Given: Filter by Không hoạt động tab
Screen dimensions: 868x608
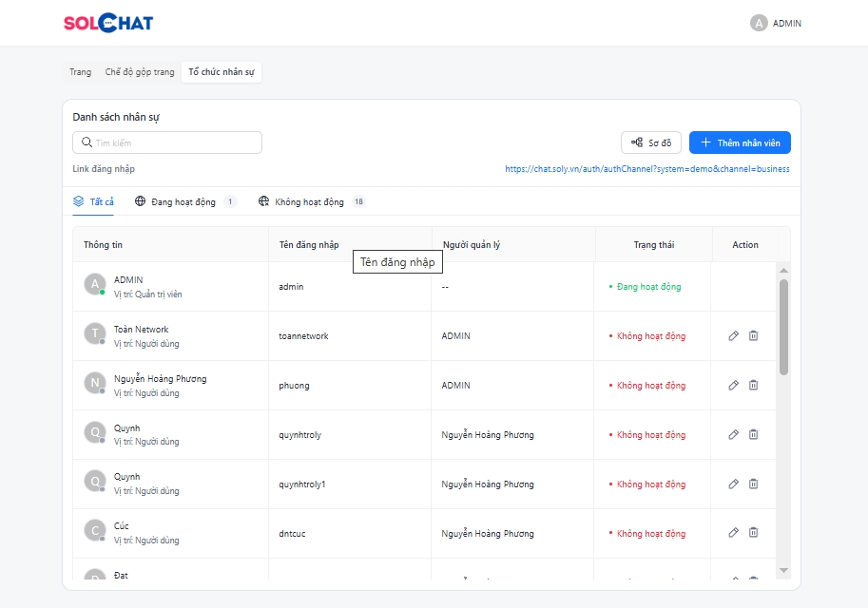Looking at the screenshot, I should (309, 201).
